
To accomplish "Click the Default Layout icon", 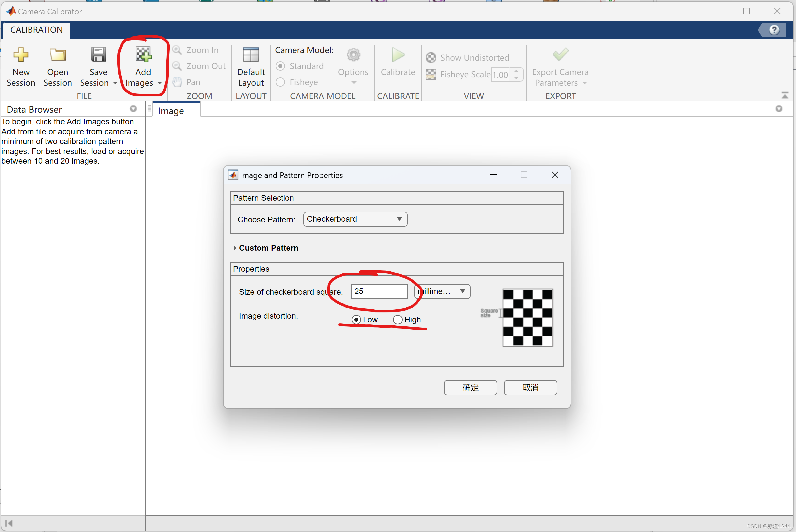I will 251,55.
